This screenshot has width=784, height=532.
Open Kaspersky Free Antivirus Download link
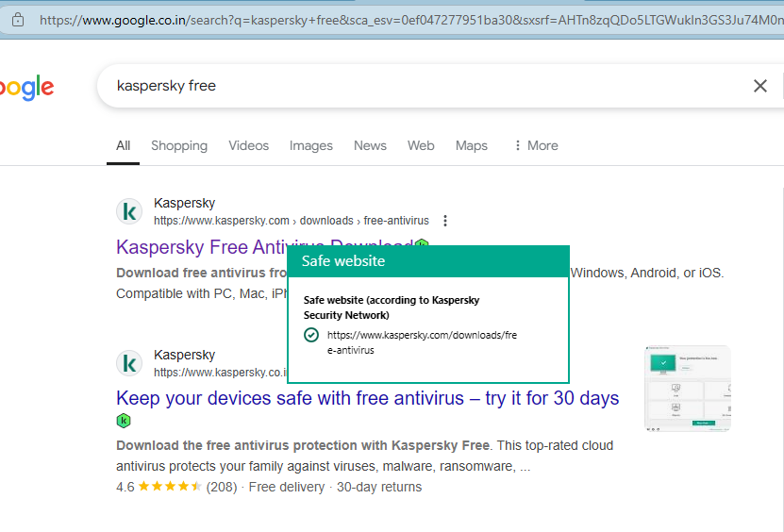pos(202,247)
